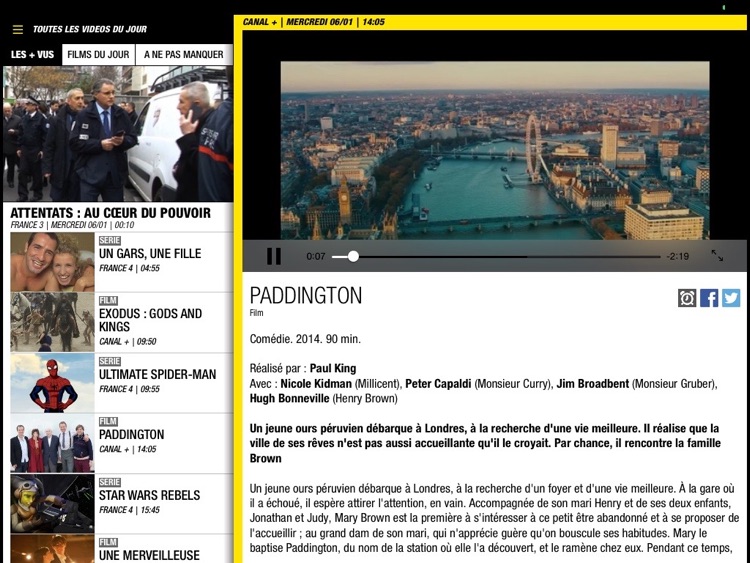Image resolution: width=750 pixels, height=563 pixels.
Task: Open Ultimate Spider-Man thumbnail
Action: point(53,383)
